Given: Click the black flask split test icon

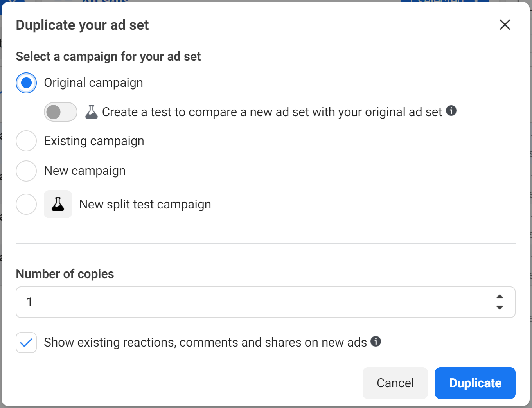Looking at the screenshot, I should pyautogui.click(x=58, y=204).
